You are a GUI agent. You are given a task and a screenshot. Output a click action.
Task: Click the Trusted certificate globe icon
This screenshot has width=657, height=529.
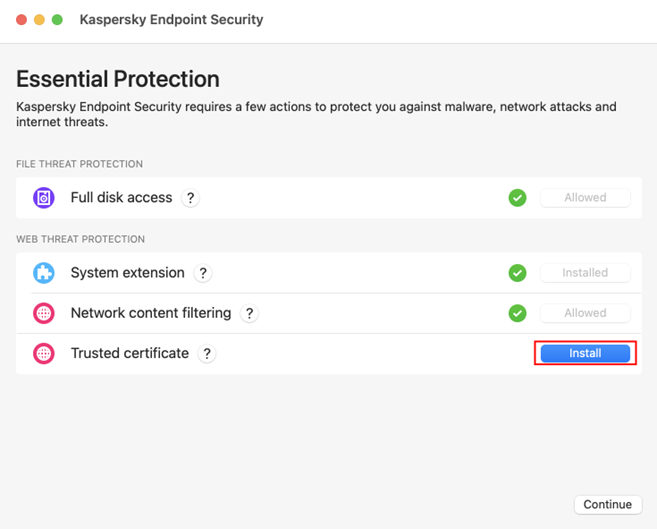[x=44, y=353]
